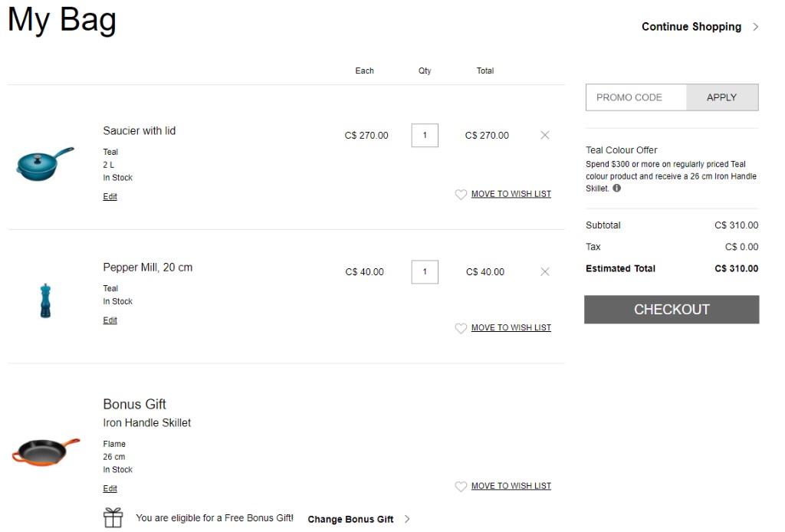The width and height of the screenshot is (785, 532).
Task: Click chevron next to Change Bonus Gift
Action: 407,519
